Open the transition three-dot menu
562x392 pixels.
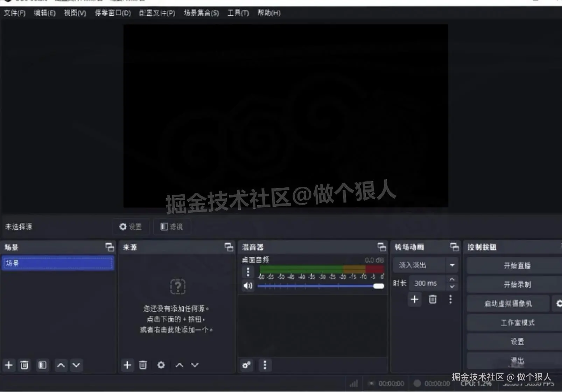(450, 300)
